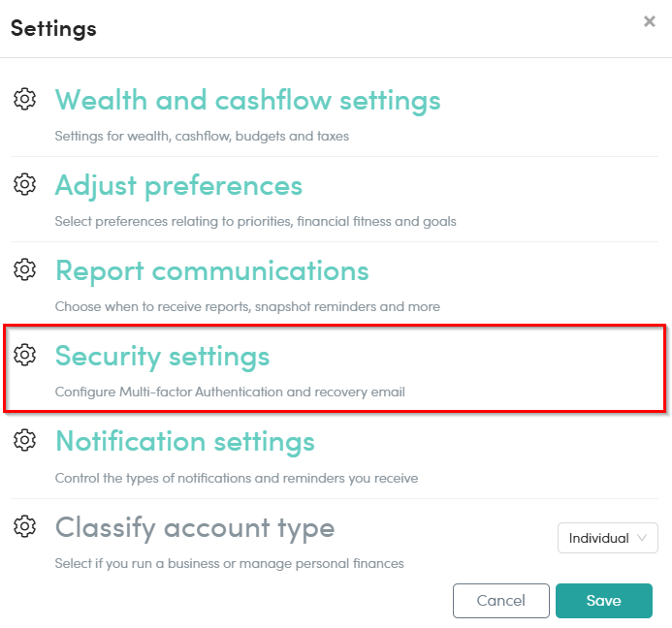Click 'Settings for wealth, cashflow, budgets and taxes' description
This screenshot has height=628, width=672.
202,137
